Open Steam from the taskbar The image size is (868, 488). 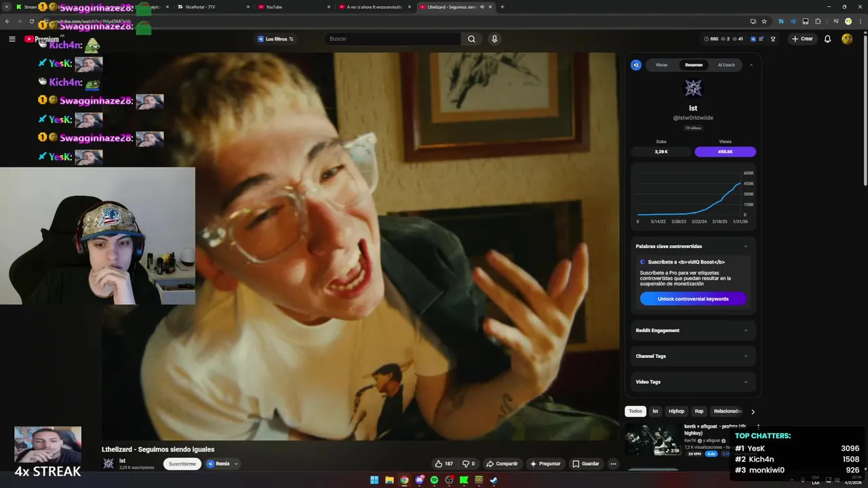(x=494, y=480)
